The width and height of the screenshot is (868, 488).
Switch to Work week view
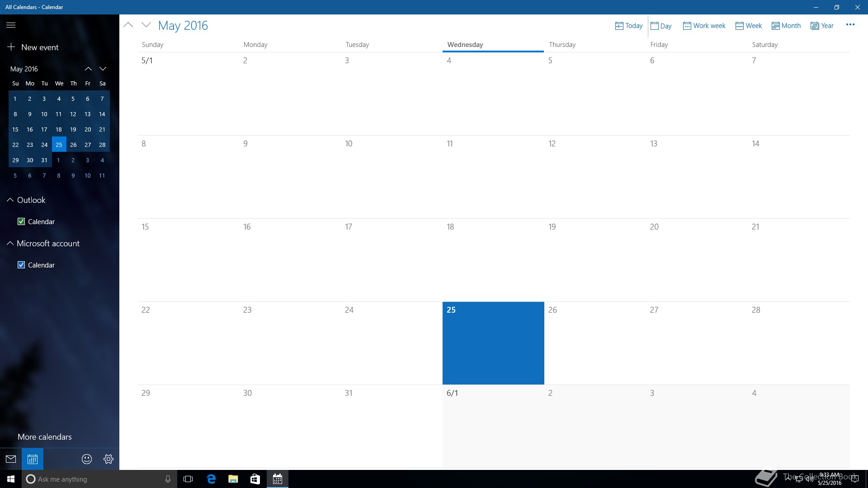click(x=704, y=26)
